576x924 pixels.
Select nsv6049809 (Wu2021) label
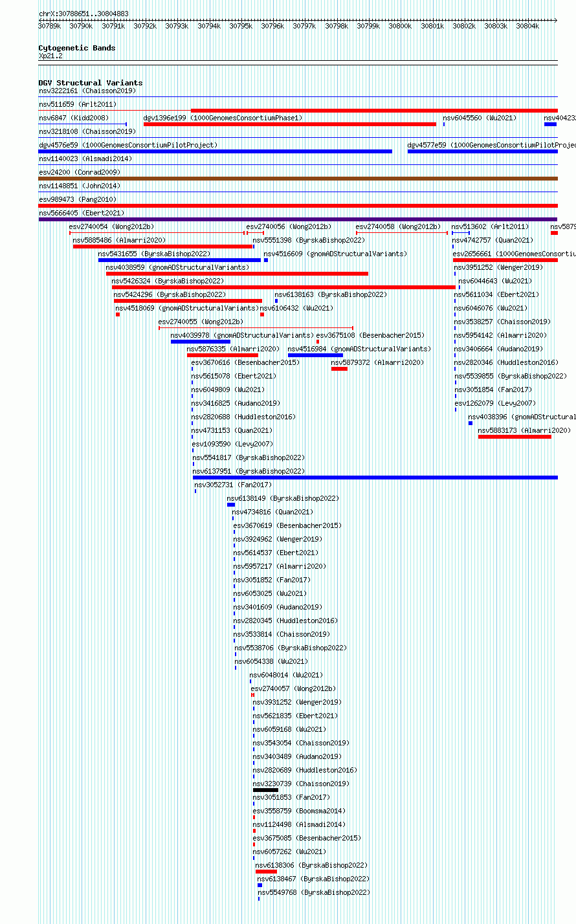228,390
